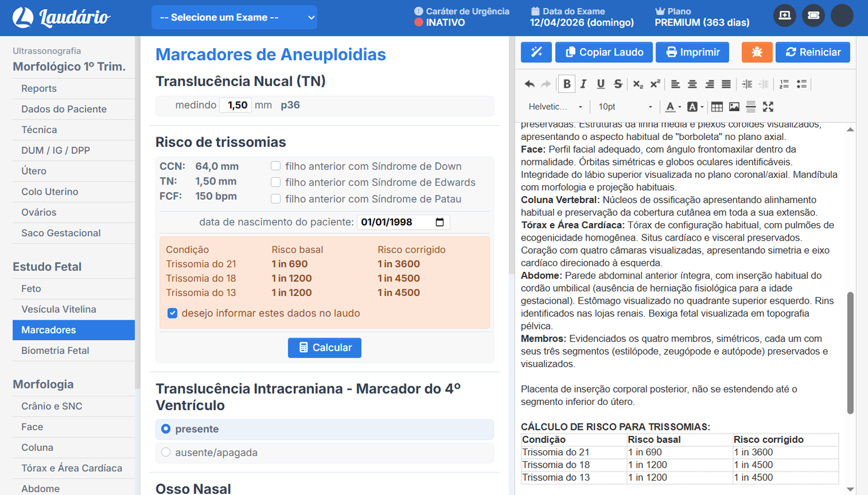Apply italic formatting

point(584,83)
